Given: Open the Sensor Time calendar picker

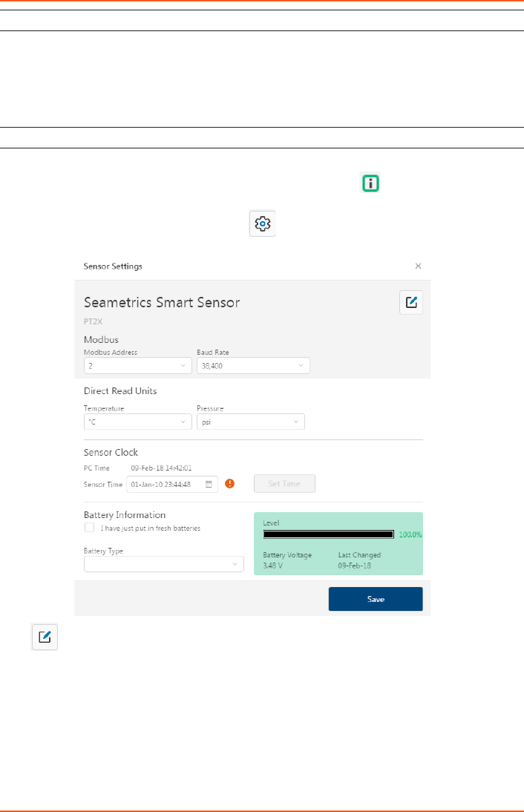Looking at the screenshot, I should coord(209,484).
